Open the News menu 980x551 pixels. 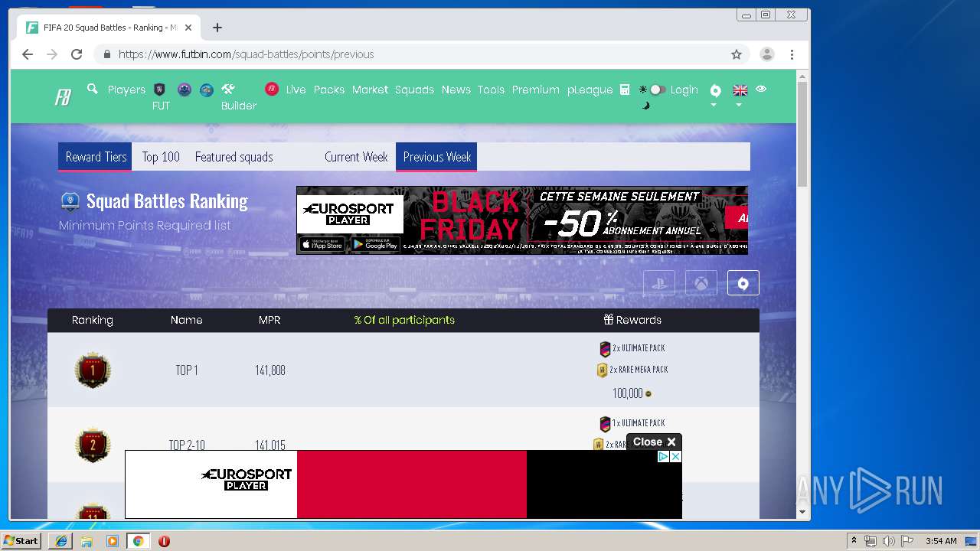coord(456,90)
